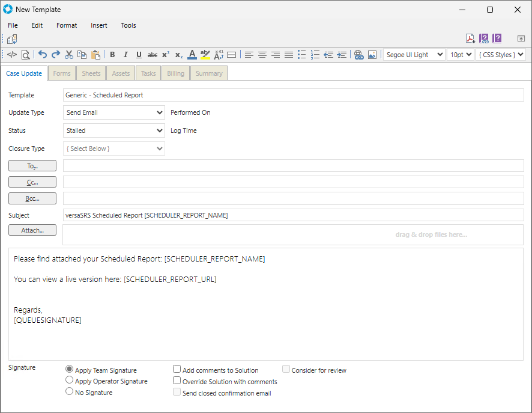
Task: Enable Add comments to Solution
Action: (x=177, y=369)
